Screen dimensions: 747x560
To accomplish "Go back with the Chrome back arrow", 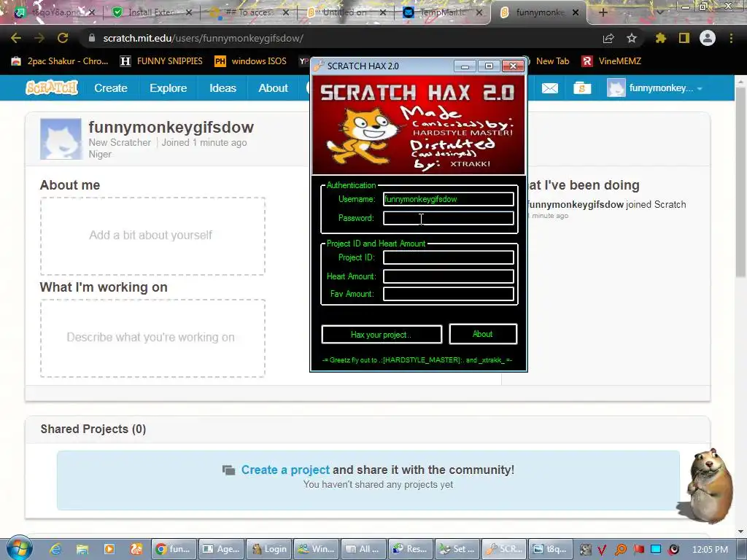I will [16, 38].
